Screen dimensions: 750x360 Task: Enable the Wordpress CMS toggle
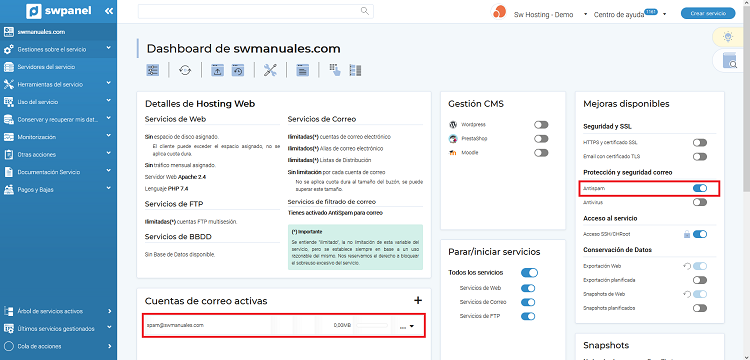click(x=541, y=125)
